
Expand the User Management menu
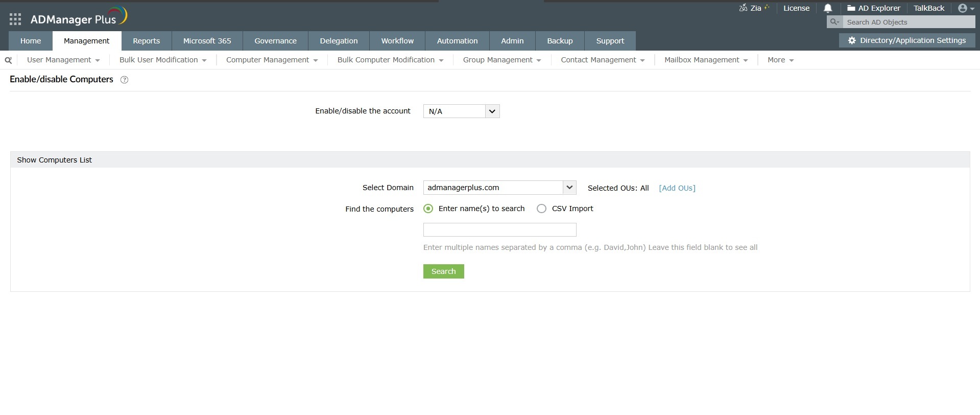click(63, 60)
